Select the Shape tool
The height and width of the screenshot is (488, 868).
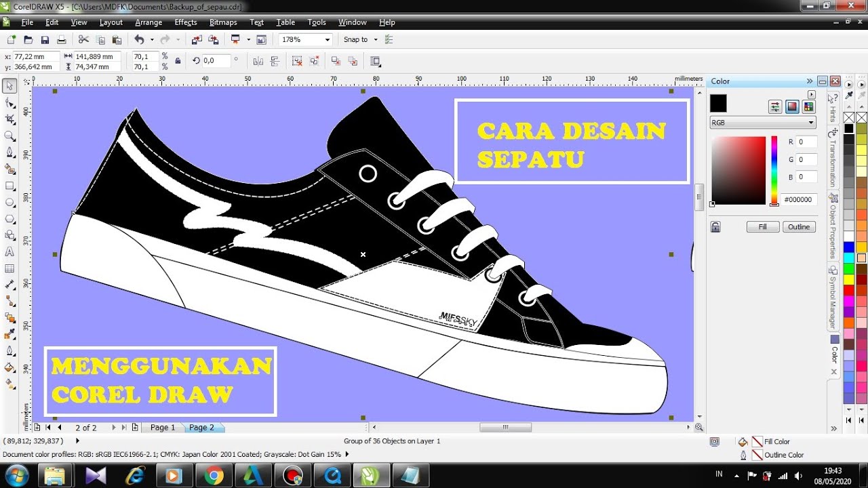[x=9, y=102]
